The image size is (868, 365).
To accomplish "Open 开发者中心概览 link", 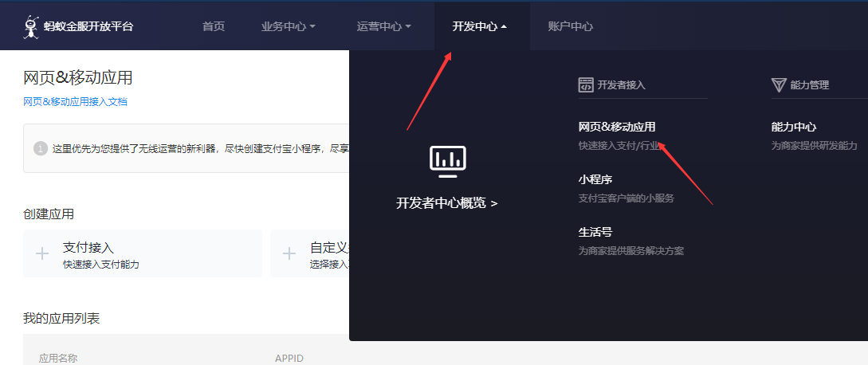I will coord(446,203).
